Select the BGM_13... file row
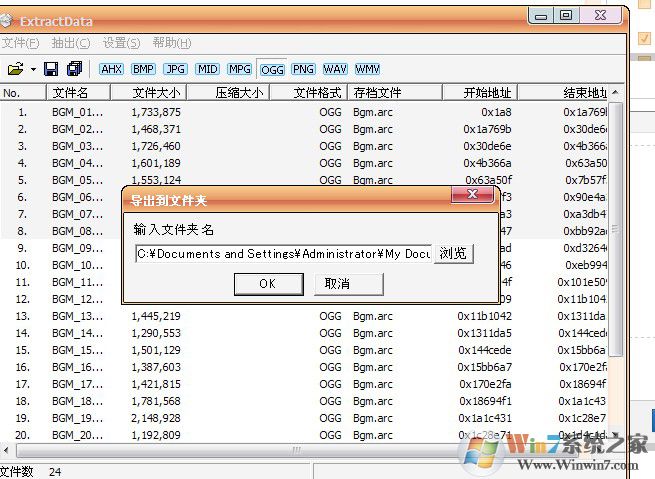 pos(303,316)
